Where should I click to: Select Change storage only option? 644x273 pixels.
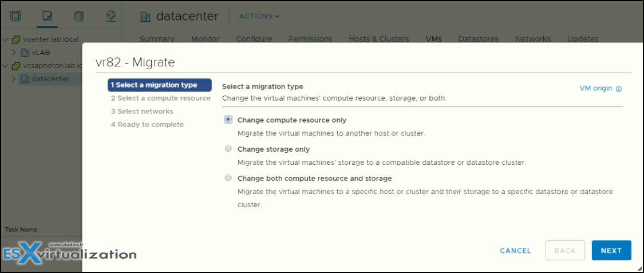click(228, 149)
